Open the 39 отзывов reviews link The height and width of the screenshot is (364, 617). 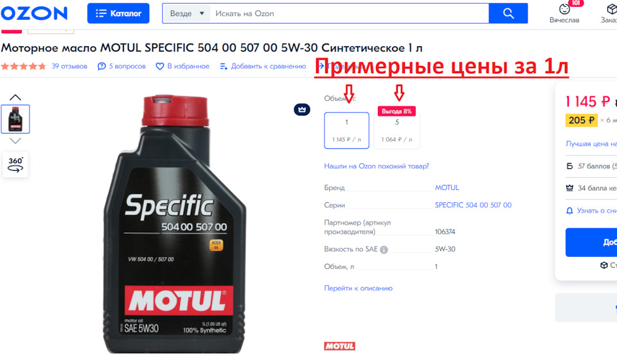click(x=69, y=66)
